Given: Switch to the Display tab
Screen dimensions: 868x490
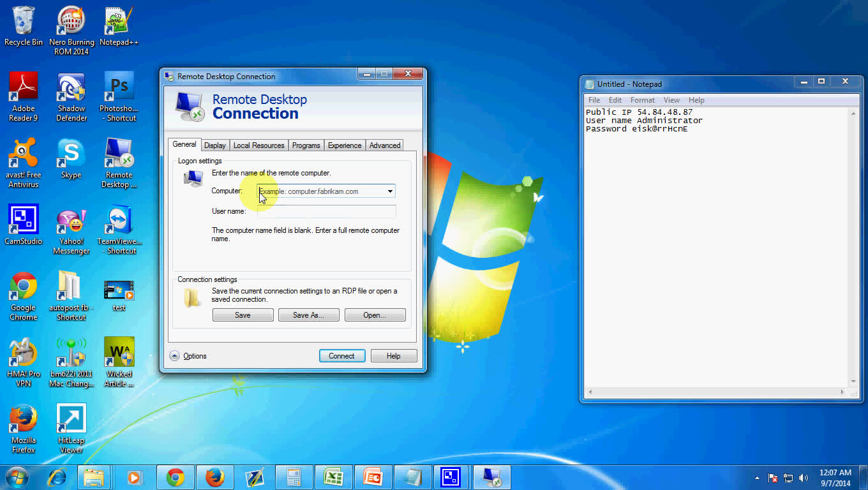Looking at the screenshot, I should point(215,145).
